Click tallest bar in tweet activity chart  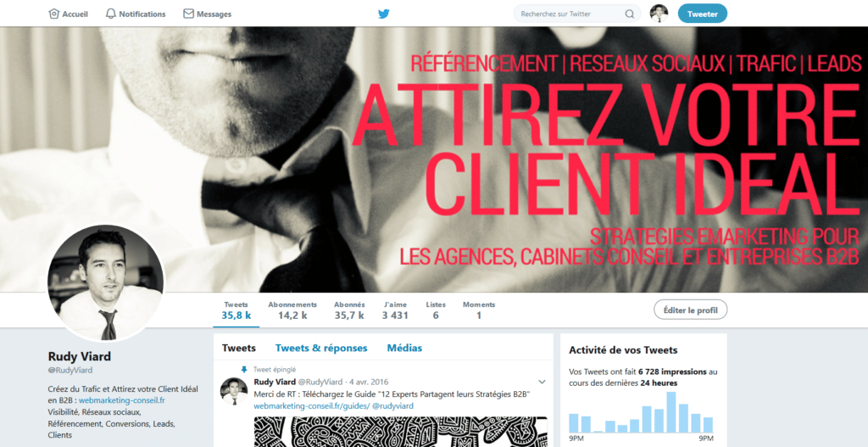click(671, 412)
